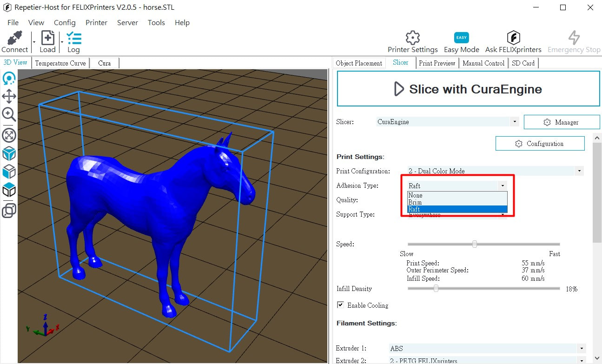Select the move object tool
Viewport: 602px width, 364px height.
(9, 97)
